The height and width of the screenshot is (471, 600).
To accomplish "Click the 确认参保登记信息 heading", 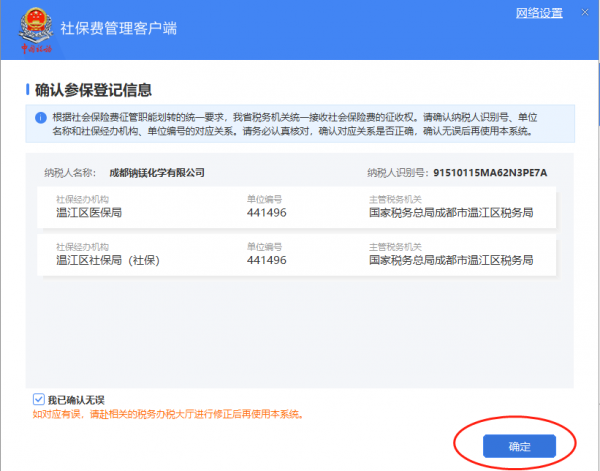I will click(x=93, y=91).
